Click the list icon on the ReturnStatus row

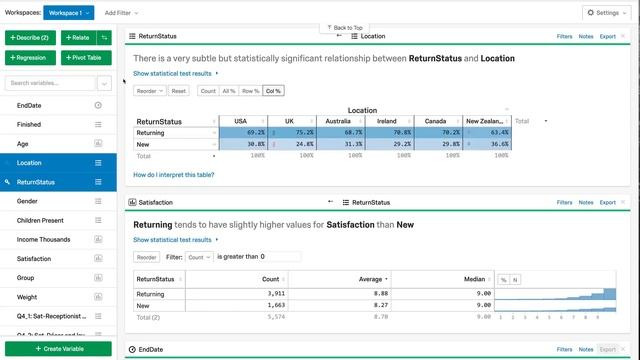click(x=98, y=182)
